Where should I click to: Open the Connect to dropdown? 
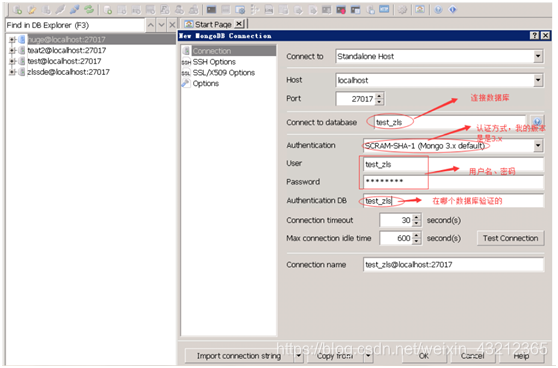pyautogui.click(x=538, y=56)
